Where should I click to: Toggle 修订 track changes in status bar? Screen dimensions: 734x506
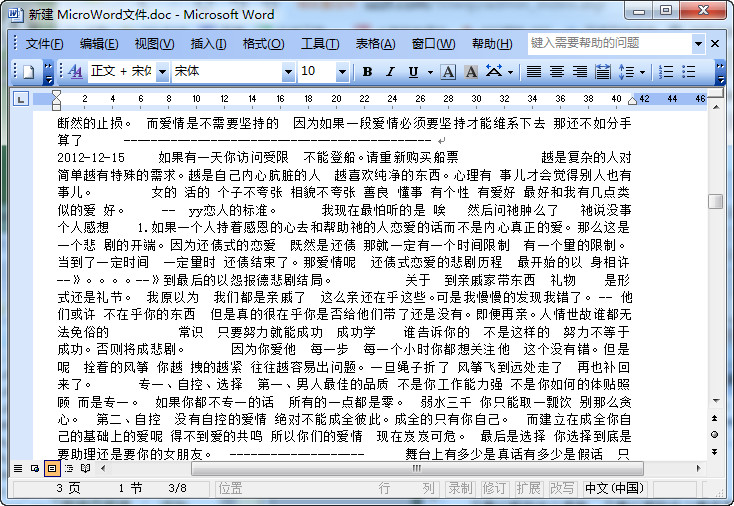(494, 489)
